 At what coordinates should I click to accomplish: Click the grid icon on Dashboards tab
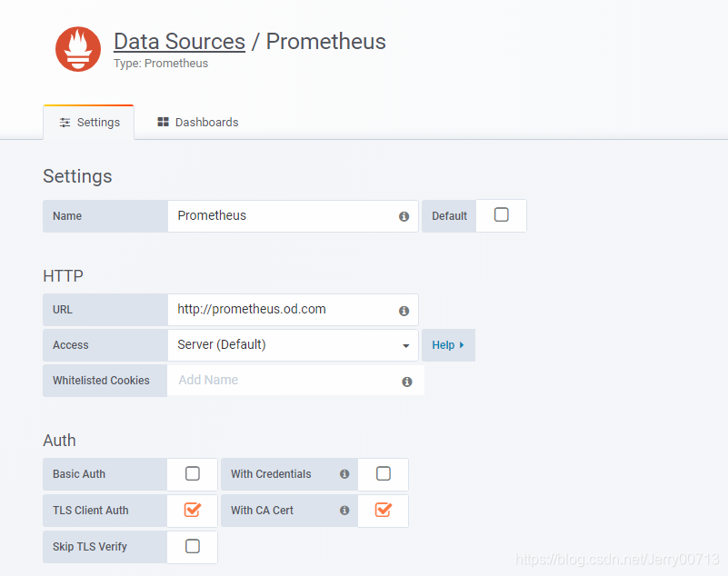point(163,122)
